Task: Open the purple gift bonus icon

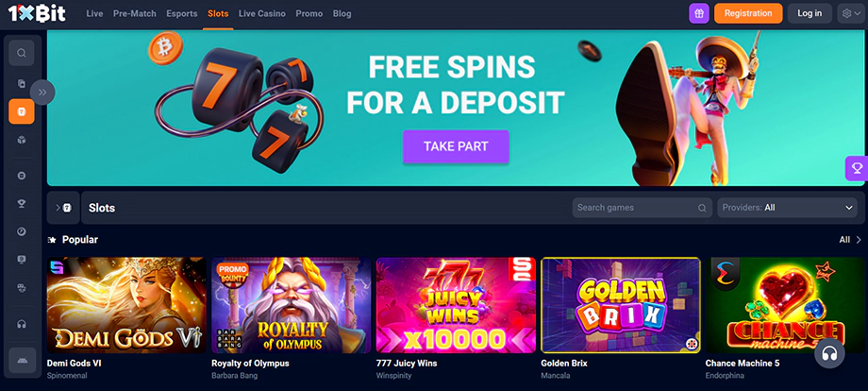Action: [x=699, y=13]
